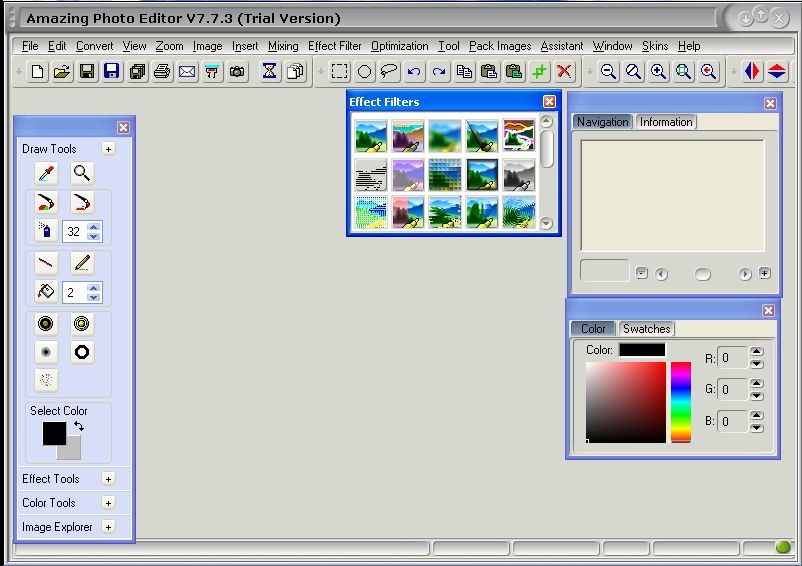Create a new document with toolbar icon

click(37, 72)
